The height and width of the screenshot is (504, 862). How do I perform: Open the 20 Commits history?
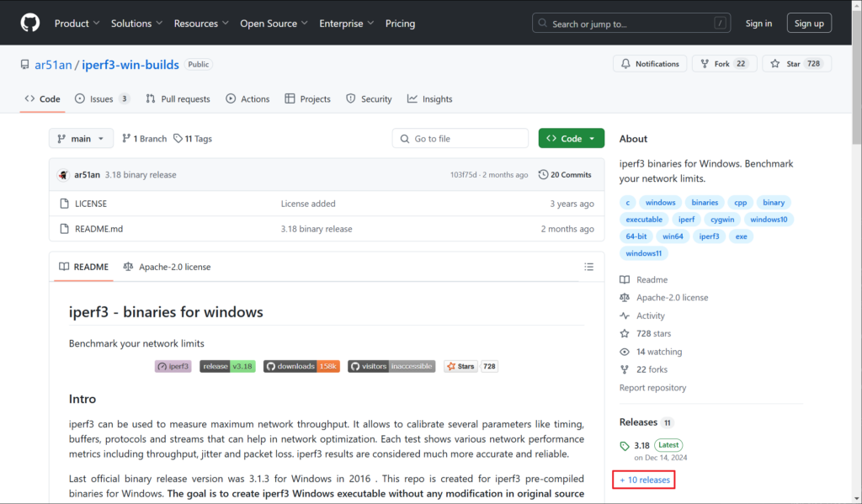click(x=565, y=175)
